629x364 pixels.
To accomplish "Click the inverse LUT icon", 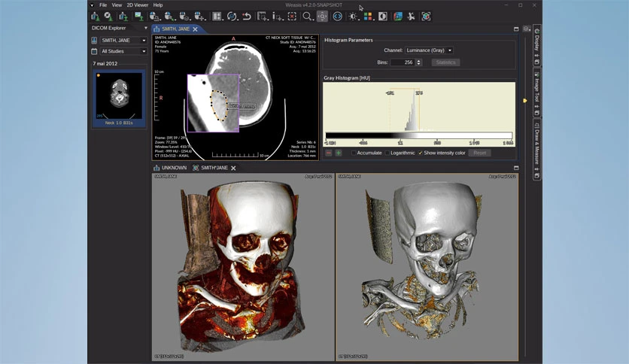I will click(383, 17).
